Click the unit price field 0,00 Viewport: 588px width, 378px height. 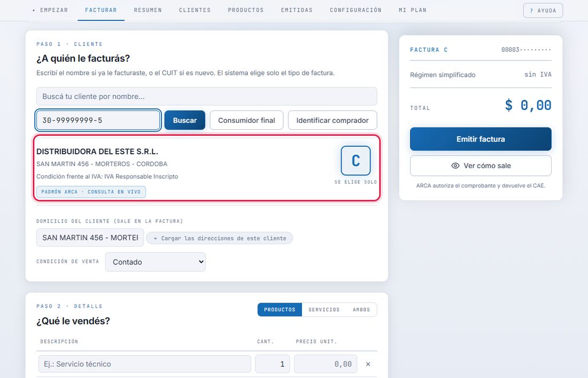[x=326, y=364]
